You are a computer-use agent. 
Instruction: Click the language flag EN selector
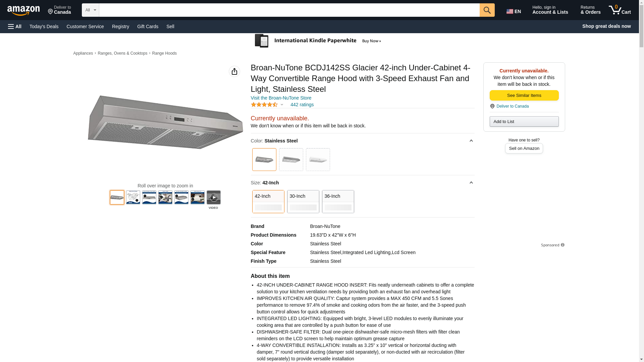(x=514, y=11)
